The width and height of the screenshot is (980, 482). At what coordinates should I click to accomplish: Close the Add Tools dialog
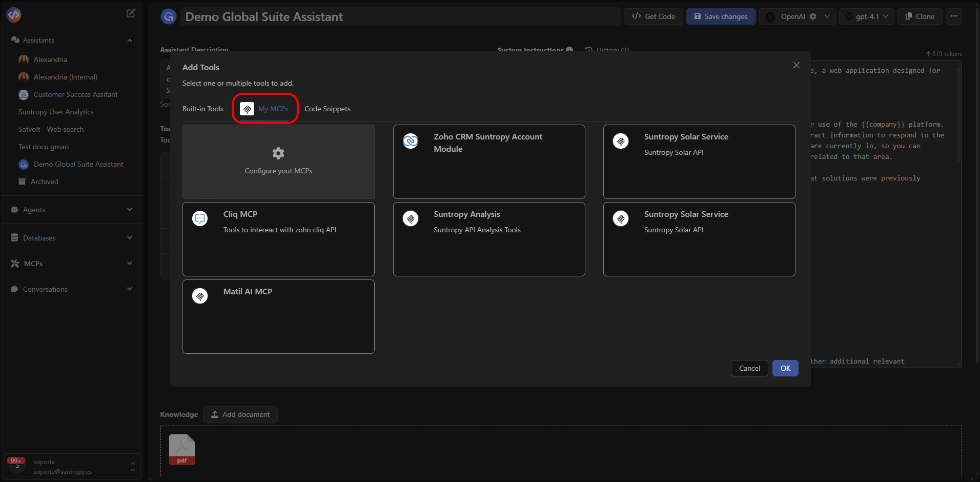pyautogui.click(x=796, y=65)
